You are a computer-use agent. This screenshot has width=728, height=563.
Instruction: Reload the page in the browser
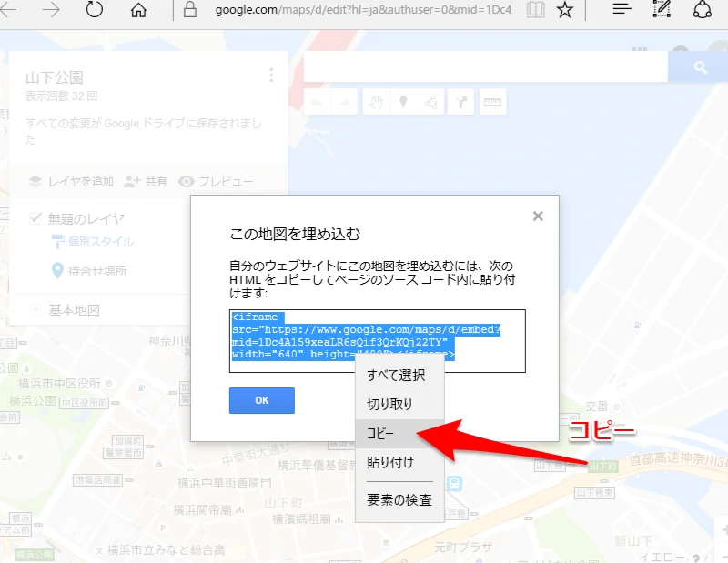coord(94,9)
